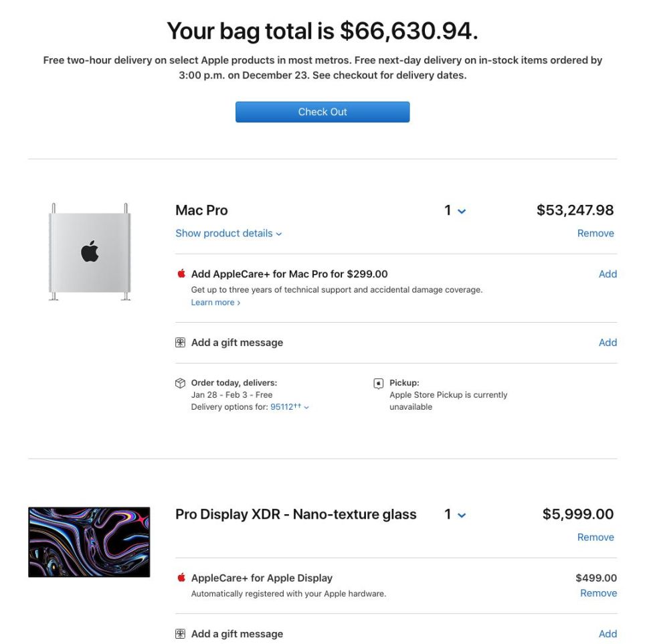Viewport: 649px width, 644px height.
Task: Click the delivery box icon
Action: coord(180,383)
